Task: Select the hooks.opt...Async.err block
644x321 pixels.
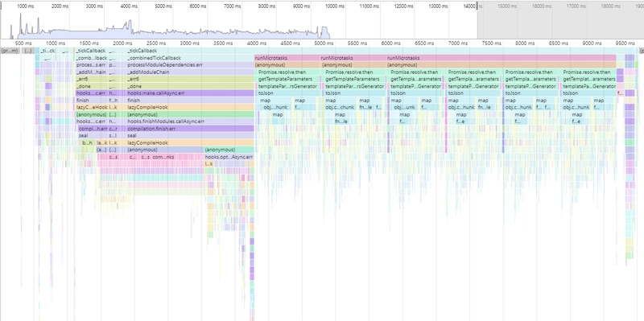Action: tap(229, 157)
